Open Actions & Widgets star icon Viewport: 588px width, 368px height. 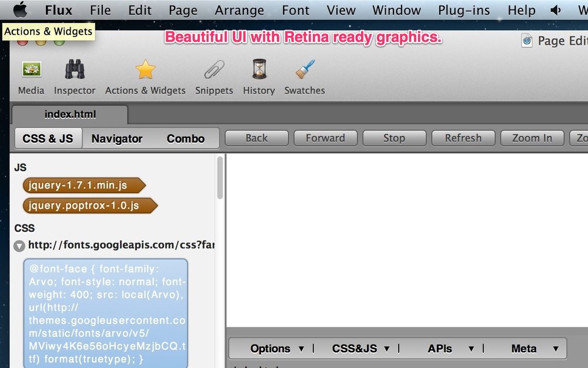pyautogui.click(x=145, y=69)
